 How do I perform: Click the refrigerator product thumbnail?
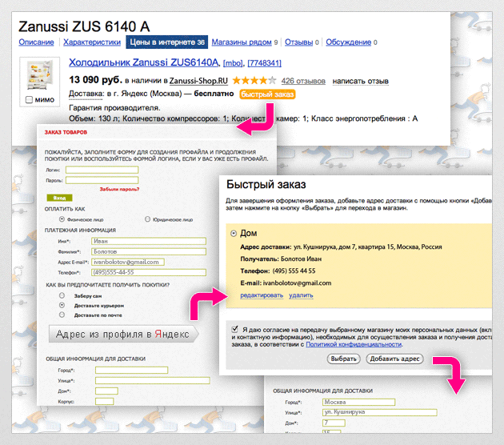pyautogui.click(x=40, y=75)
